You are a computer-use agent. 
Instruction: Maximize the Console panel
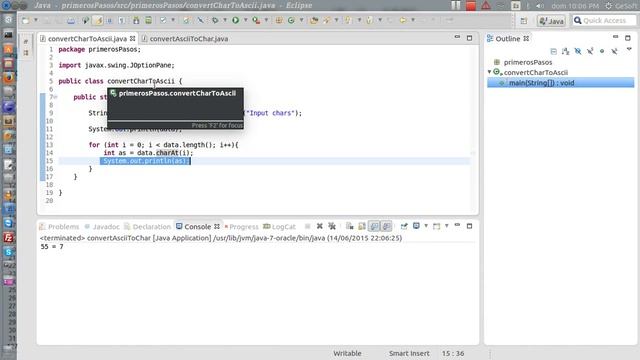point(469,226)
